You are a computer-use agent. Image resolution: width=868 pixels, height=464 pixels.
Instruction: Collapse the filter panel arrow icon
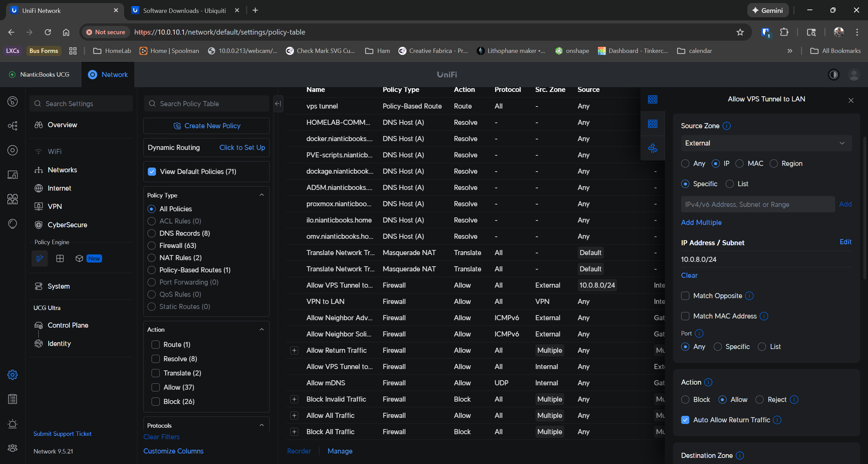click(278, 104)
